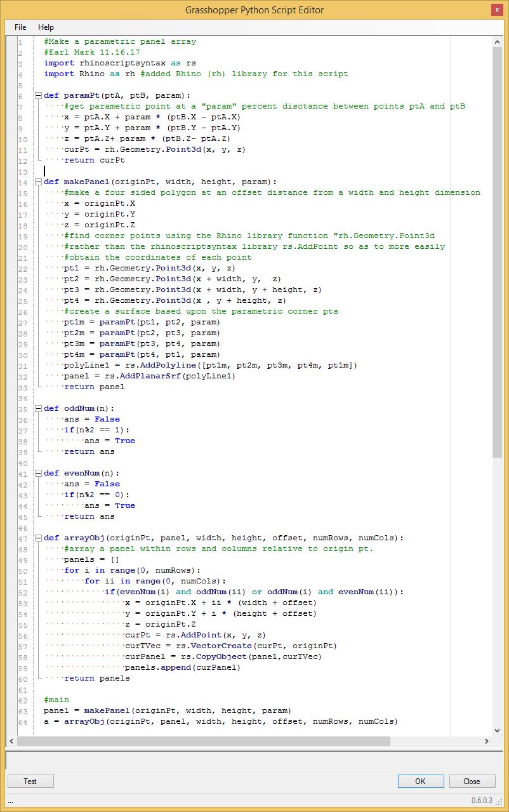Click the Close button at bottom
The height and width of the screenshot is (812, 509).
click(x=472, y=782)
